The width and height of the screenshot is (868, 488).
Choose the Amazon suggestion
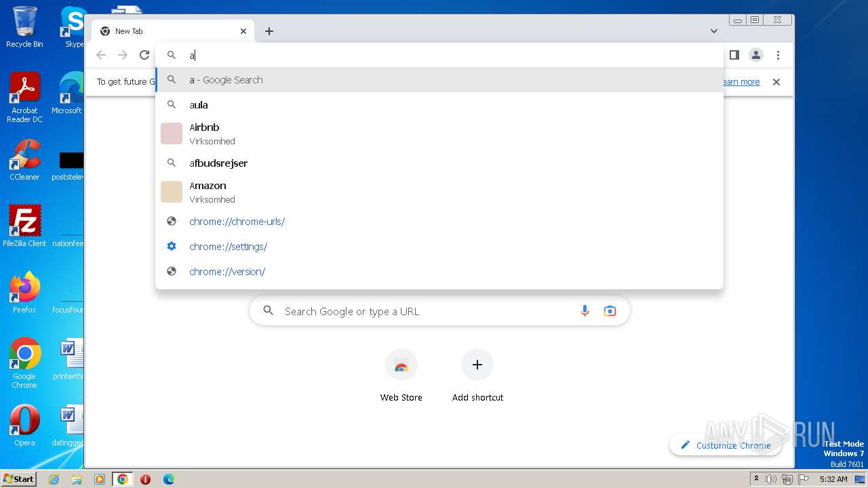439,192
